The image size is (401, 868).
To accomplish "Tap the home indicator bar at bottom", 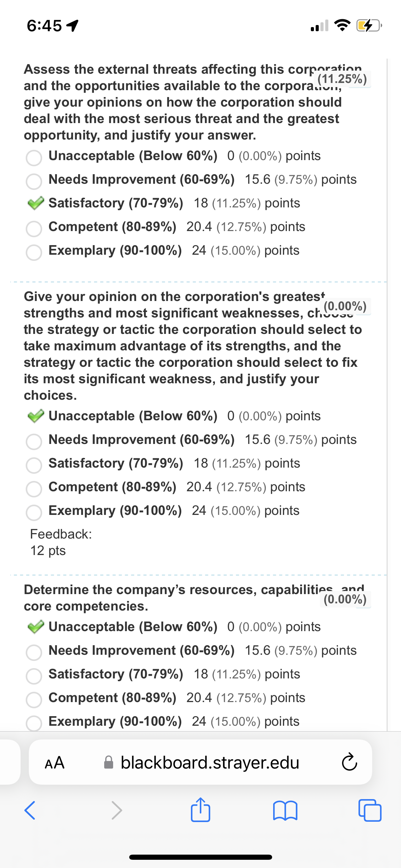I will [200, 857].
